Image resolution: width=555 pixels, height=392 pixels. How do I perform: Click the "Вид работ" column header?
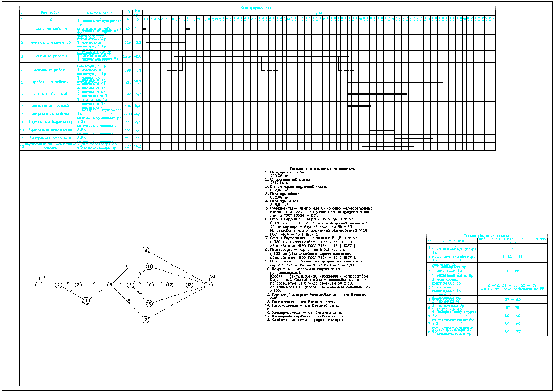coord(51,13)
